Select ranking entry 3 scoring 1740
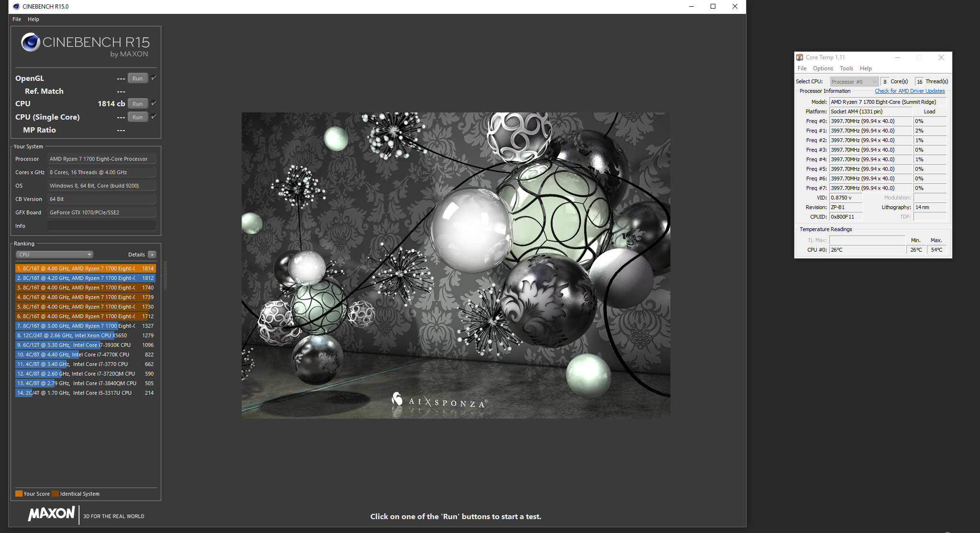 point(85,288)
